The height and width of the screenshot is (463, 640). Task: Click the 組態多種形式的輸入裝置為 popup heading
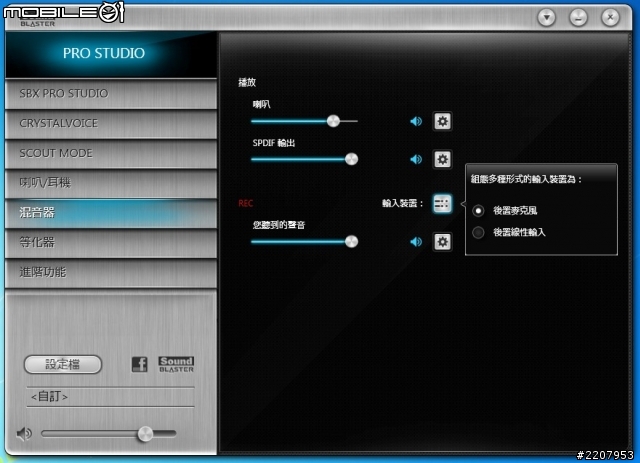(x=526, y=179)
